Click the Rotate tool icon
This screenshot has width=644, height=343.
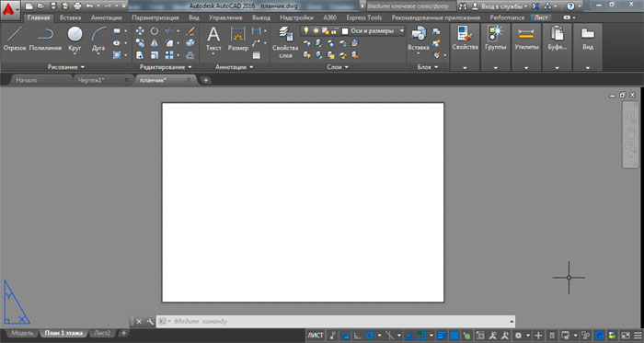[154, 30]
